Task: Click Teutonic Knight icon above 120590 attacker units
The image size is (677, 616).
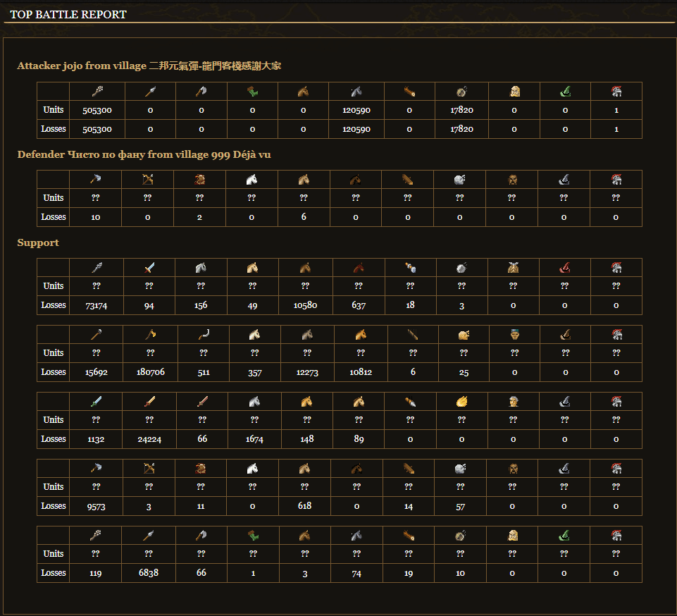Action: (356, 91)
